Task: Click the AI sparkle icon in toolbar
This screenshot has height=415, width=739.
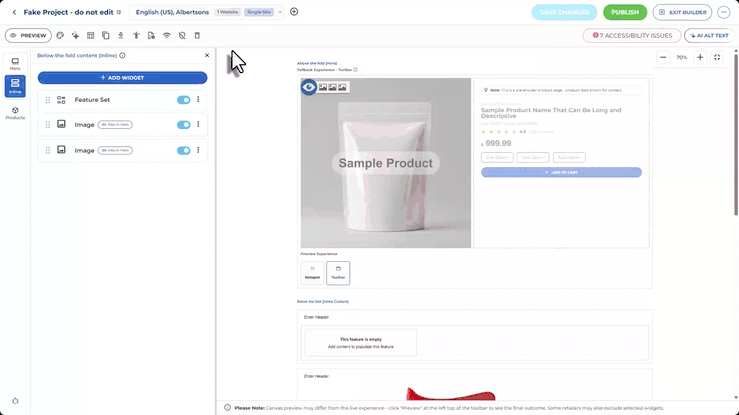Action: click(75, 35)
